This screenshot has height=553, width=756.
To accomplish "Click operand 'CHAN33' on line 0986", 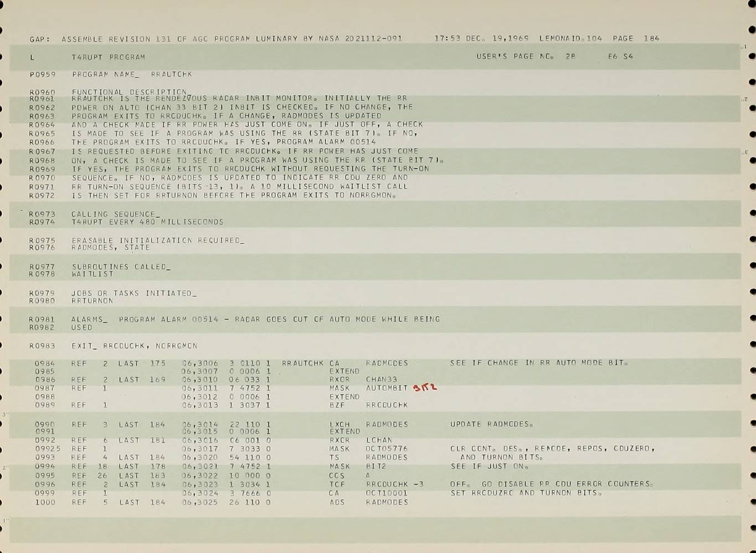I will pos(381,380).
